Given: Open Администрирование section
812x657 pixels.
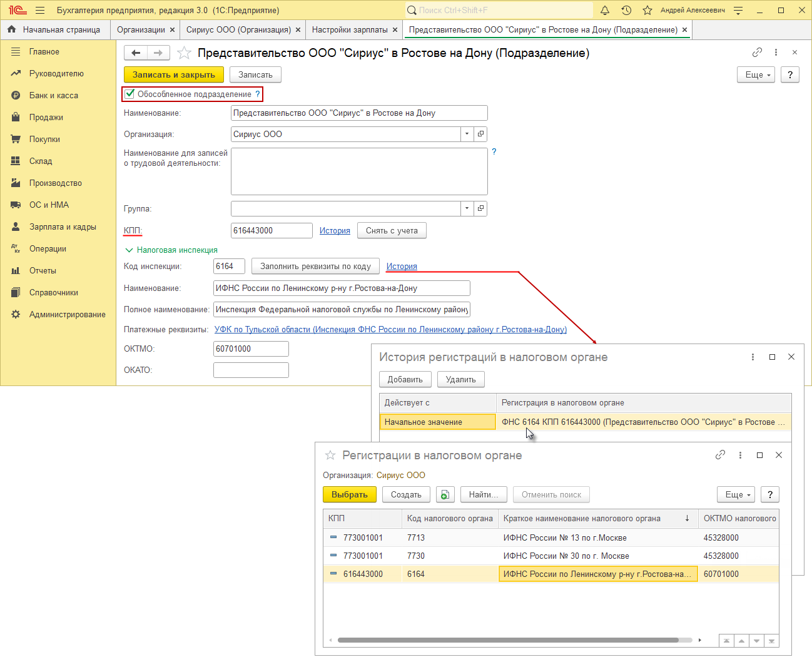Looking at the screenshot, I should (67, 315).
